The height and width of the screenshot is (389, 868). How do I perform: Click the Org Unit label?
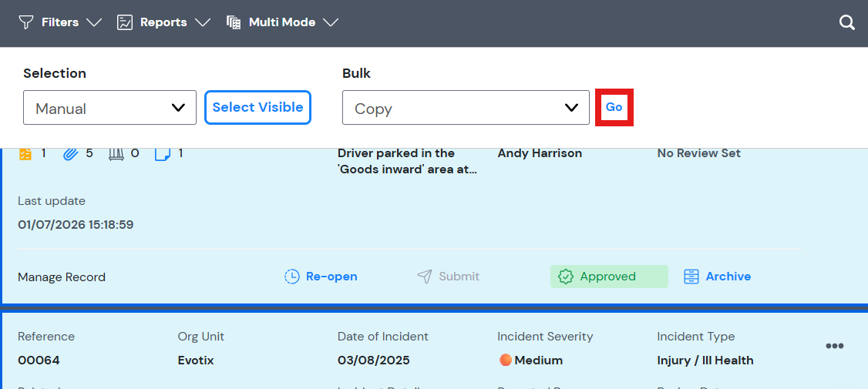click(201, 337)
